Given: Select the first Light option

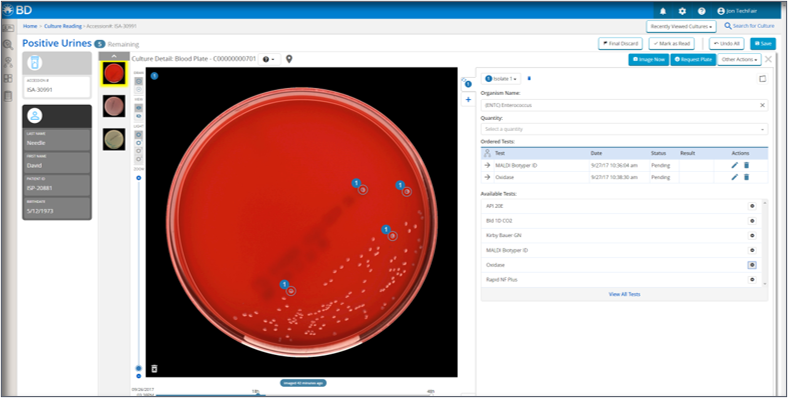Looking at the screenshot, I should 139,134.
